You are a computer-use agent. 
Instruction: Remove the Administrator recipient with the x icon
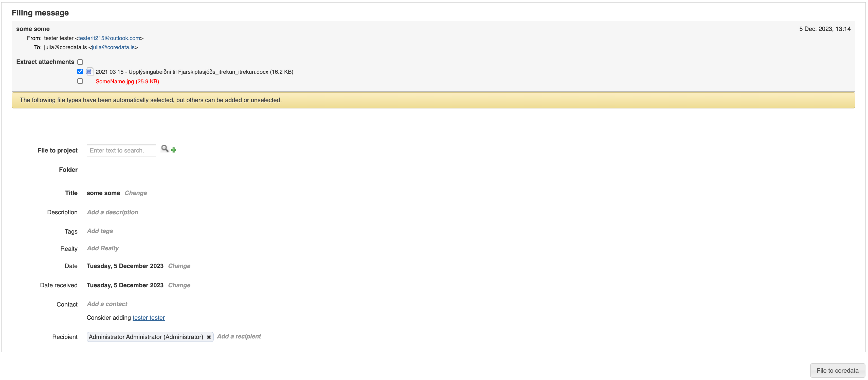pos(209,337)
